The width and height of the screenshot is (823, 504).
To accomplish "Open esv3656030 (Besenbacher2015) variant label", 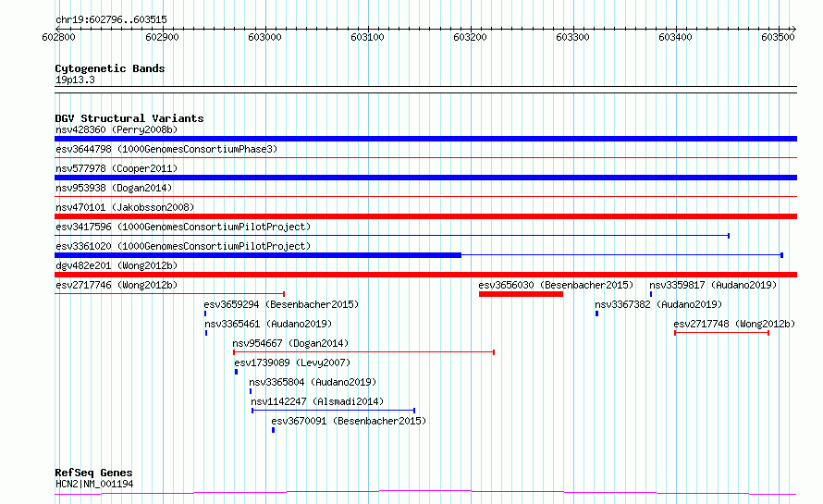I will tap(556, 285).
